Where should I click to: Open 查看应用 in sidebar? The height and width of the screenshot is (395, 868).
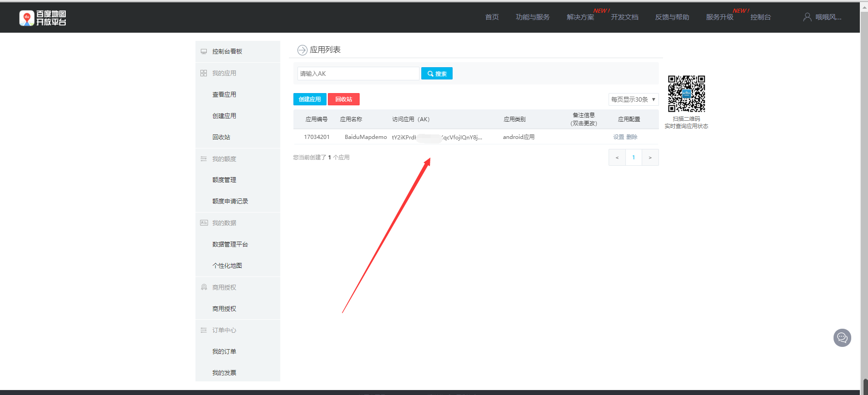pyautogui.click(x=224, y=94)
